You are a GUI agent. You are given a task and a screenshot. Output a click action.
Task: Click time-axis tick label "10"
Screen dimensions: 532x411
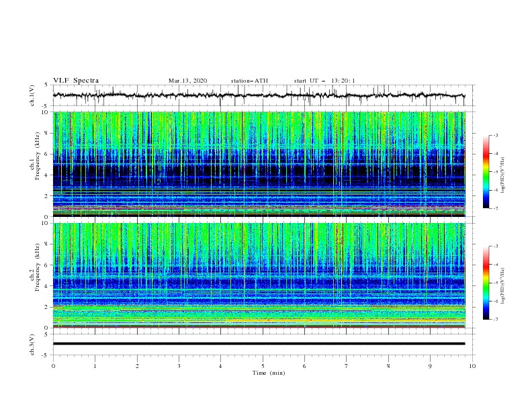point(472,366)
